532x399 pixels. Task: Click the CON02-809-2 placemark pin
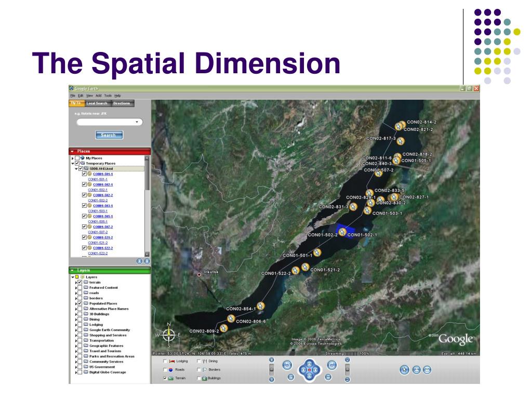[x=223, y=328]
